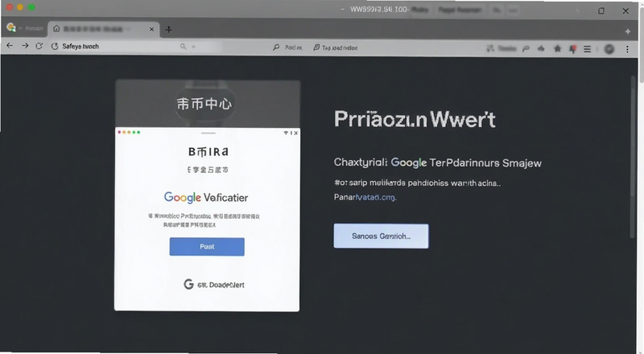
Task: Click the cloud-shaped toolbar icon
Action: [541, 49]
